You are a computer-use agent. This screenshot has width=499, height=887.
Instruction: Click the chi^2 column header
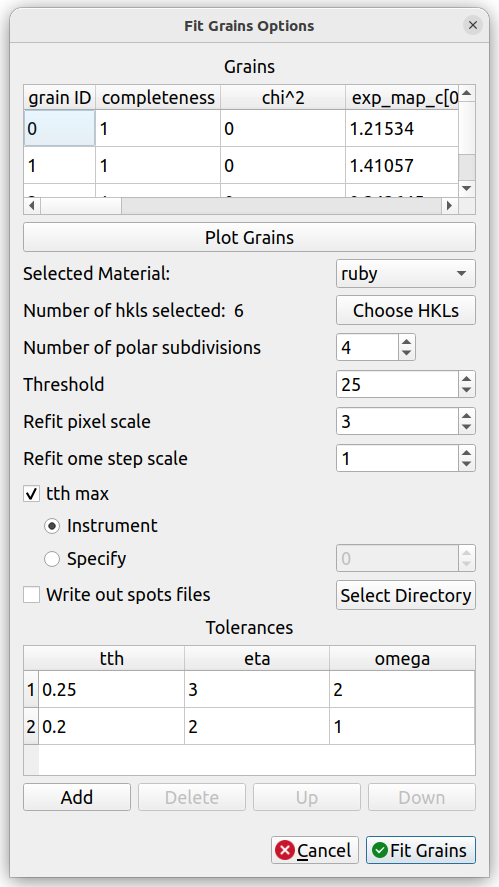[283, 97]
